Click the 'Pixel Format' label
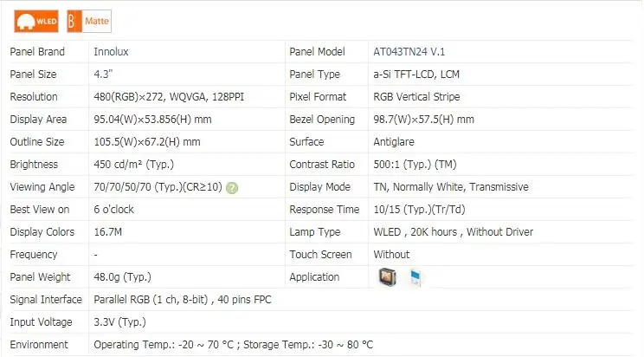This screenshot has width=644, height=357. pos(318,97)
